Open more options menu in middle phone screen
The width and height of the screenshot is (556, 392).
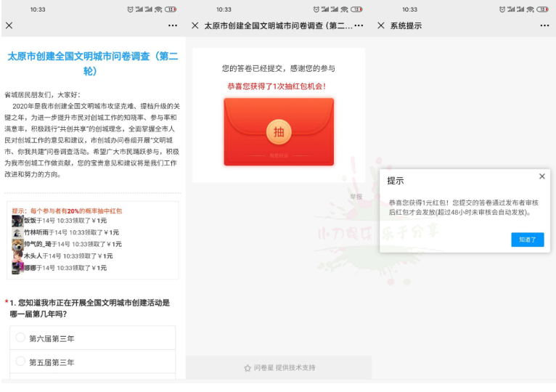pyautogui.click(x=359, y=25)
